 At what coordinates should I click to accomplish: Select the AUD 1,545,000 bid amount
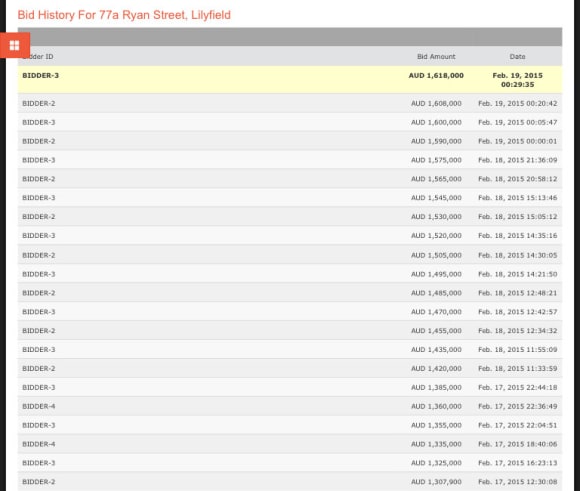coord(436,198)
